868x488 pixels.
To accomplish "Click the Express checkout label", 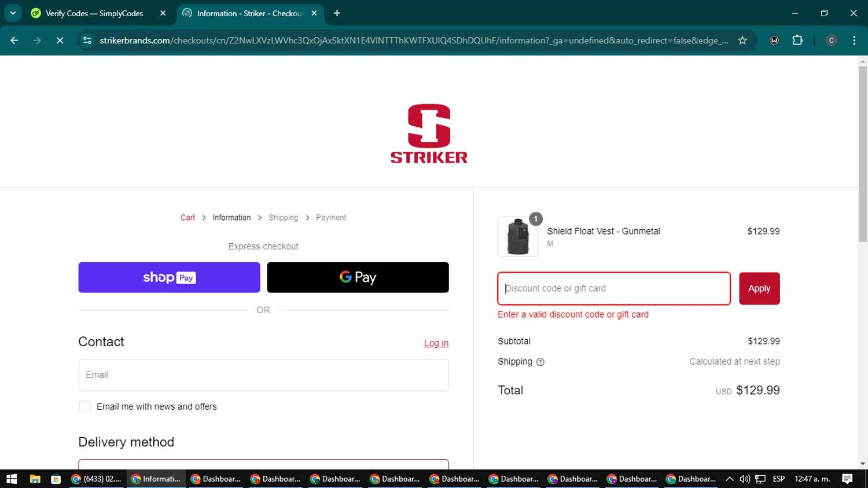I will coord(263,247).
